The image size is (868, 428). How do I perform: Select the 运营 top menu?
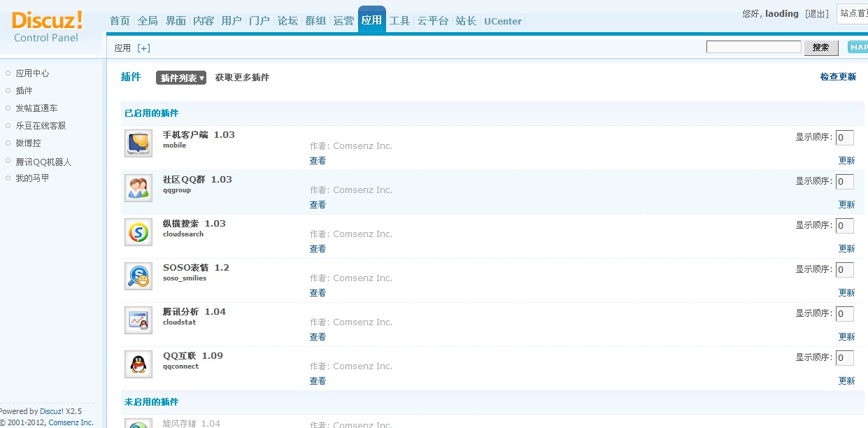[x=343, y=21]
